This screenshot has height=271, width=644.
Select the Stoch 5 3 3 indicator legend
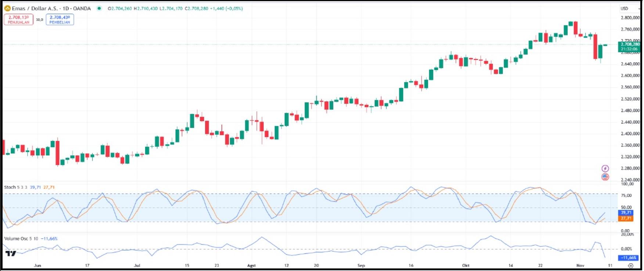[x=15, y=187]
